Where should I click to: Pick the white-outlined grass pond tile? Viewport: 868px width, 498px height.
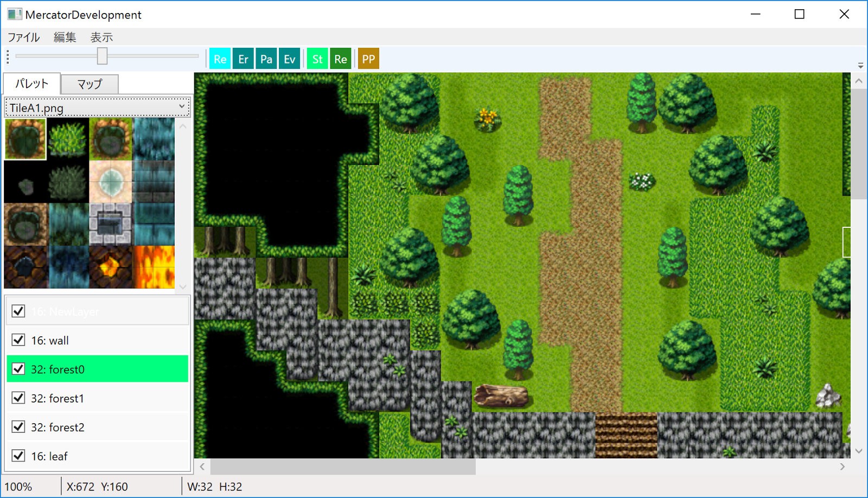pyautogui.click(x=25, y=139)
